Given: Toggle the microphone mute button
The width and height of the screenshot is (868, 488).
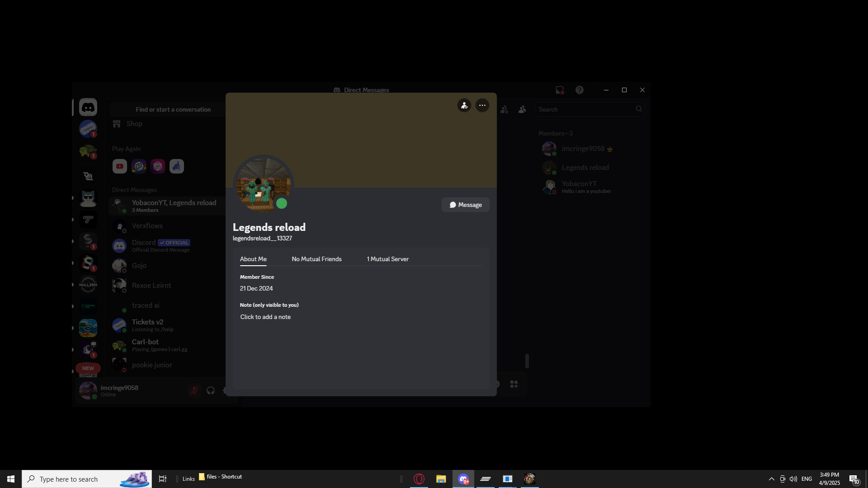Looking at the screenshot, I should point(194,390).
